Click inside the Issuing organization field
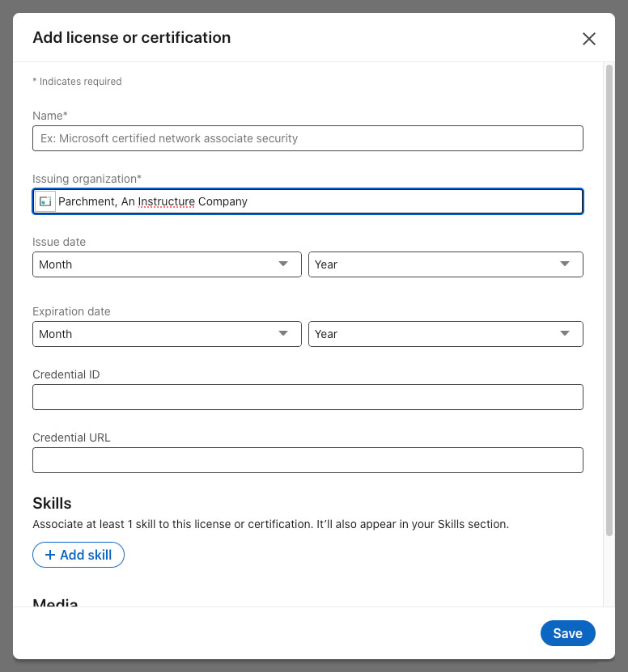 pyautogui.click(x=308, y=201)
